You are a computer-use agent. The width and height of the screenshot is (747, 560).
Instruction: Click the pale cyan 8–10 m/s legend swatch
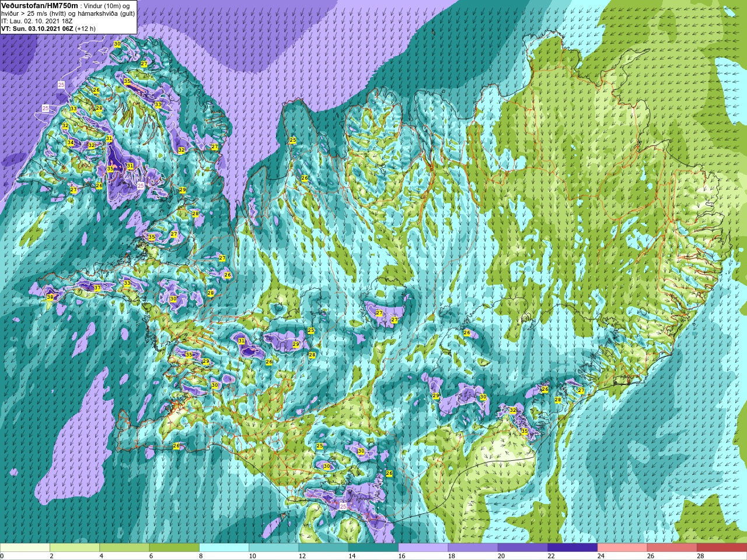(x=224, y=548)
